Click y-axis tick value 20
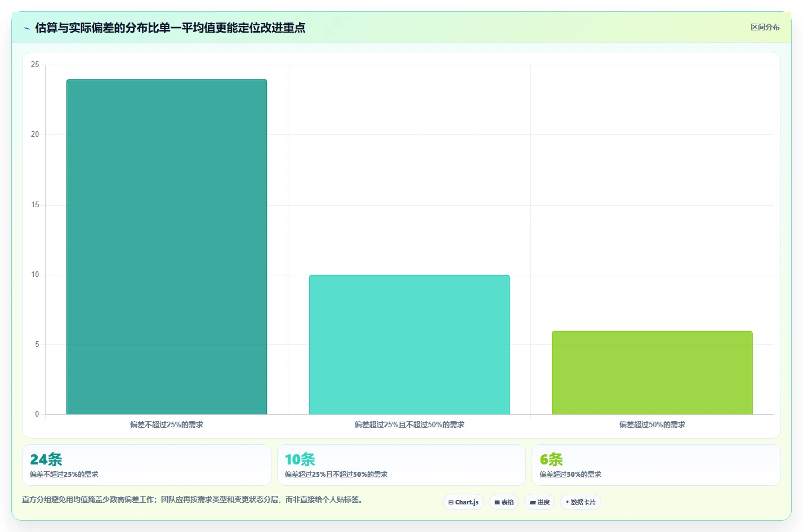This screenshot has height=532, width=803. [x=35, y=135]
